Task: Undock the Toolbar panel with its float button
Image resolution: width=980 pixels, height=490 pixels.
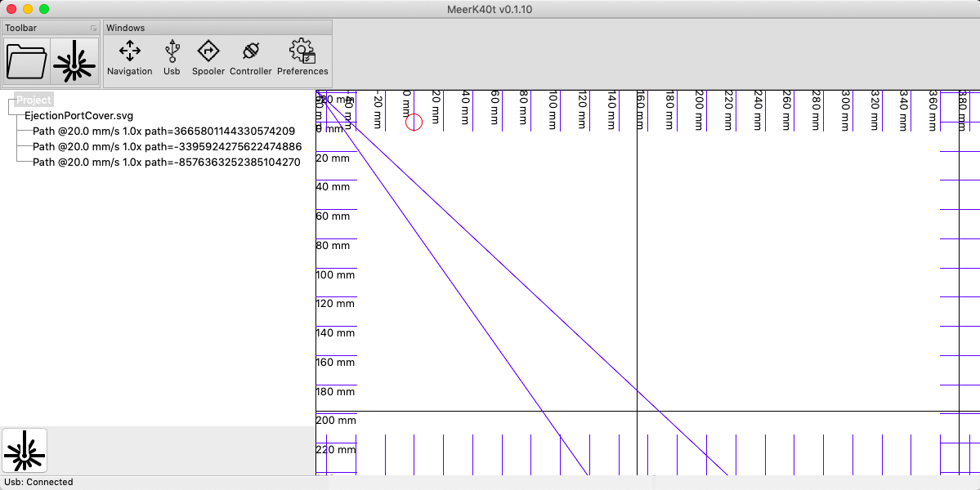Action: point(93,28)
